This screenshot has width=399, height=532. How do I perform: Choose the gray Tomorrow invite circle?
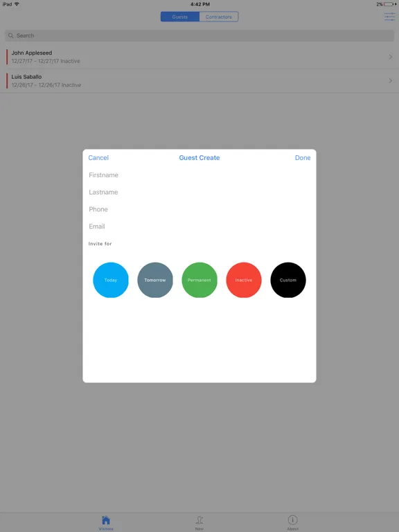pos(155,280)
